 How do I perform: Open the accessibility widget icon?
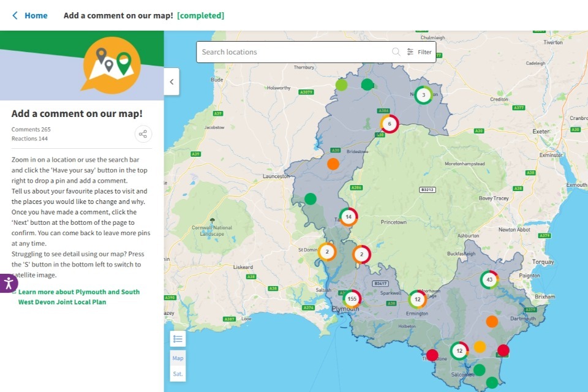[8, 283]
